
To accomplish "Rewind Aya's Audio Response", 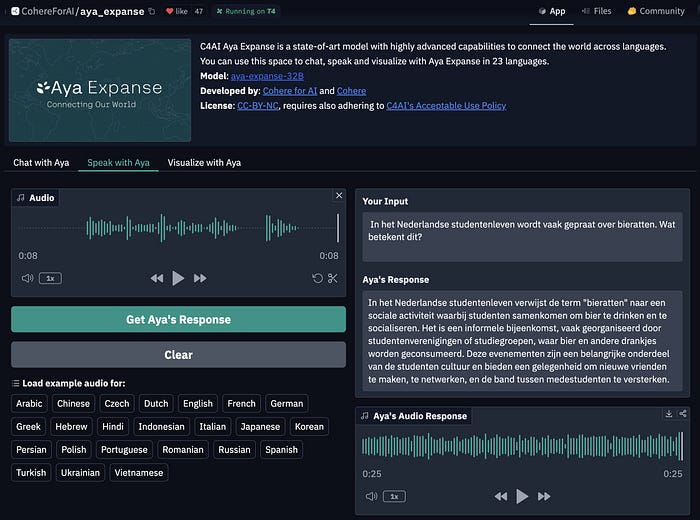I will pos(500,496).
